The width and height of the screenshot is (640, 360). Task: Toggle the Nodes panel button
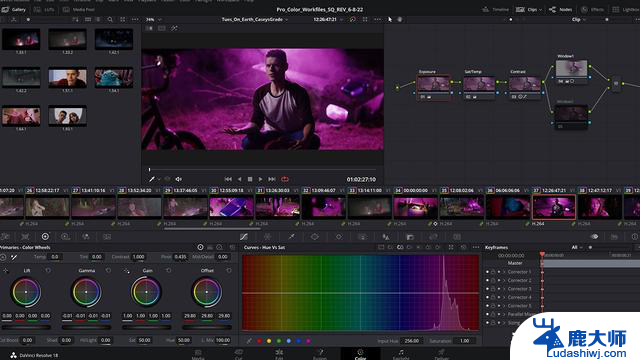[560, 9]
